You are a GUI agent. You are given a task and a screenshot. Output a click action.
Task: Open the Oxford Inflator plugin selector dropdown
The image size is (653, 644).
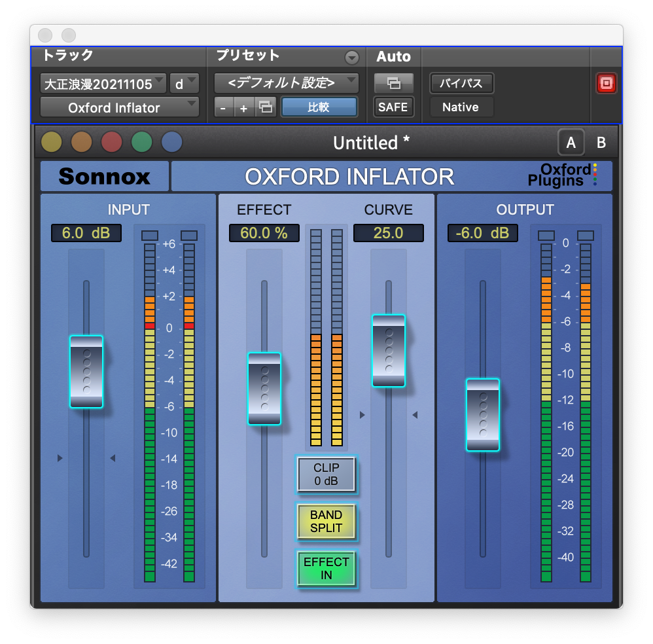coord(120,107)
